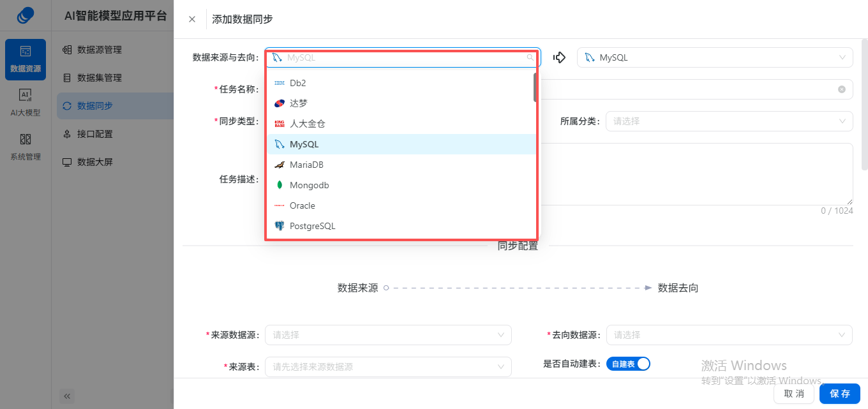Screen dimensions: 868x409
Task: Choose Mongodb from the dropdown list
Action: pyautogui.click(x=401, y=185)
